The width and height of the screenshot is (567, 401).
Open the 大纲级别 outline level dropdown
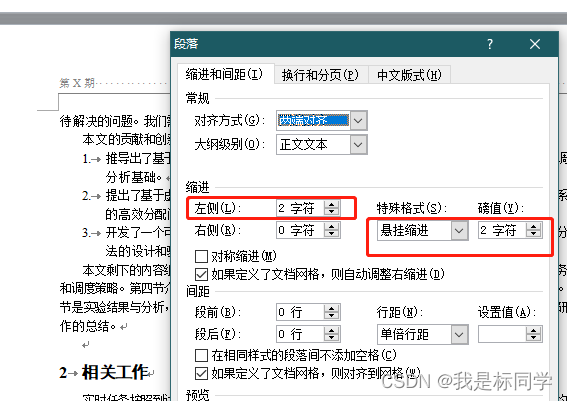(358, 145)
